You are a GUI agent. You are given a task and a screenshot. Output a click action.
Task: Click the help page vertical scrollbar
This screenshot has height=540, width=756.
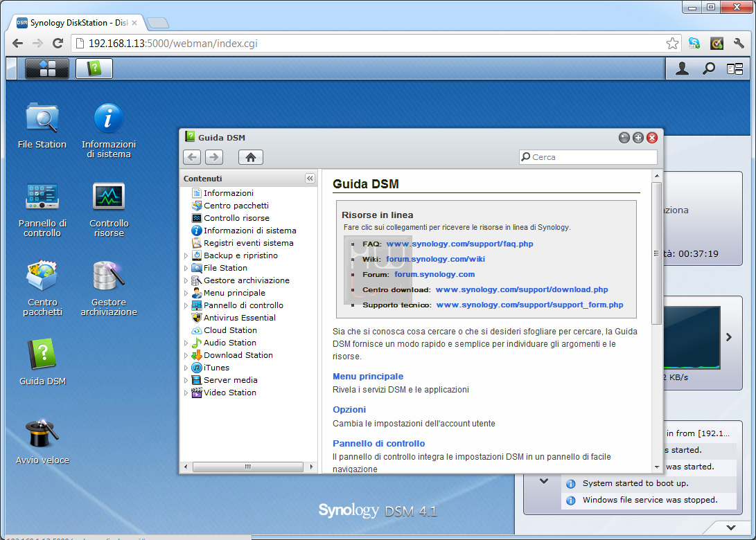tap(656, 253)
